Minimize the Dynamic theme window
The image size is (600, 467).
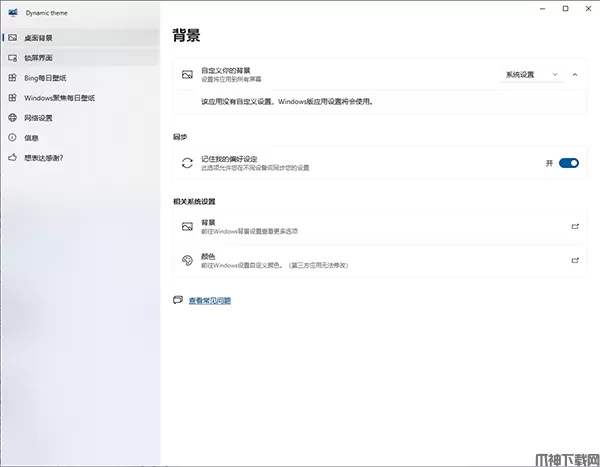click(x=542, y=8)
